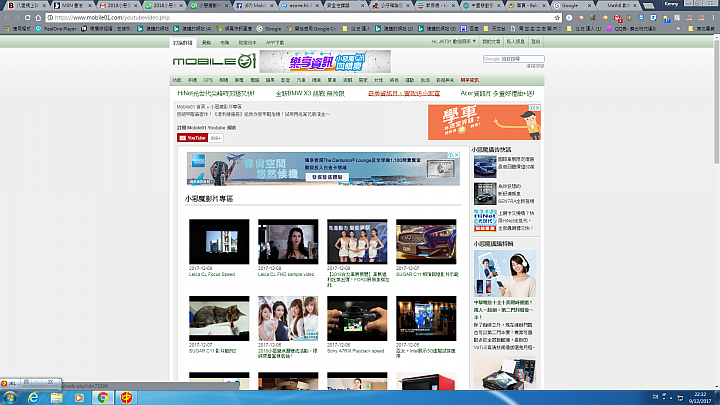720x405 pixels.
Task: Click the browser back arrow
Action: coord(6,17)
